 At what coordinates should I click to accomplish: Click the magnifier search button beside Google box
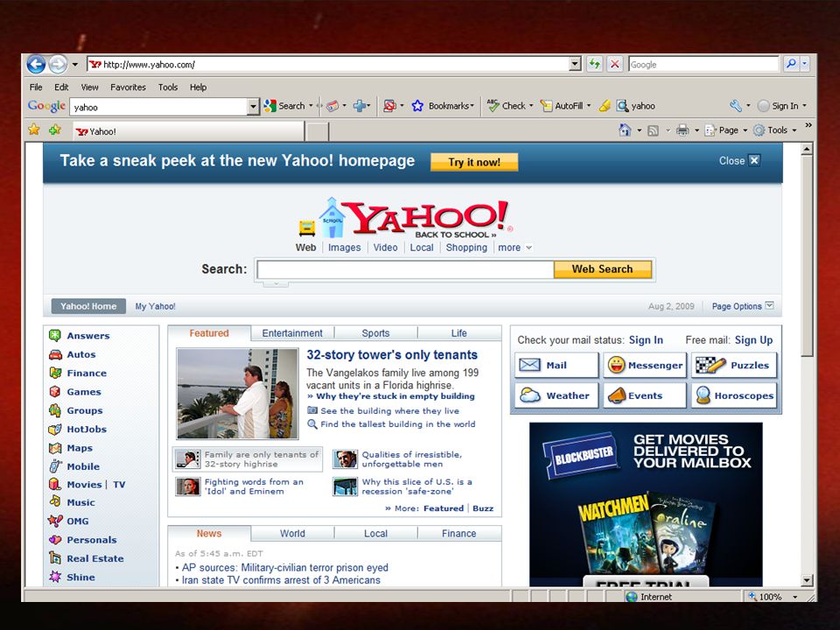(791, 64)
